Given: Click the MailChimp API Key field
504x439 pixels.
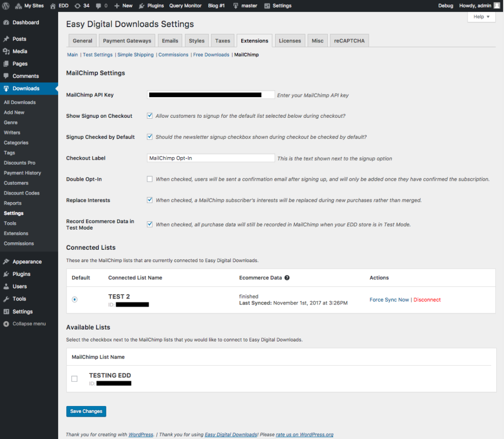Looking at the screenshot, I should 211,95.
